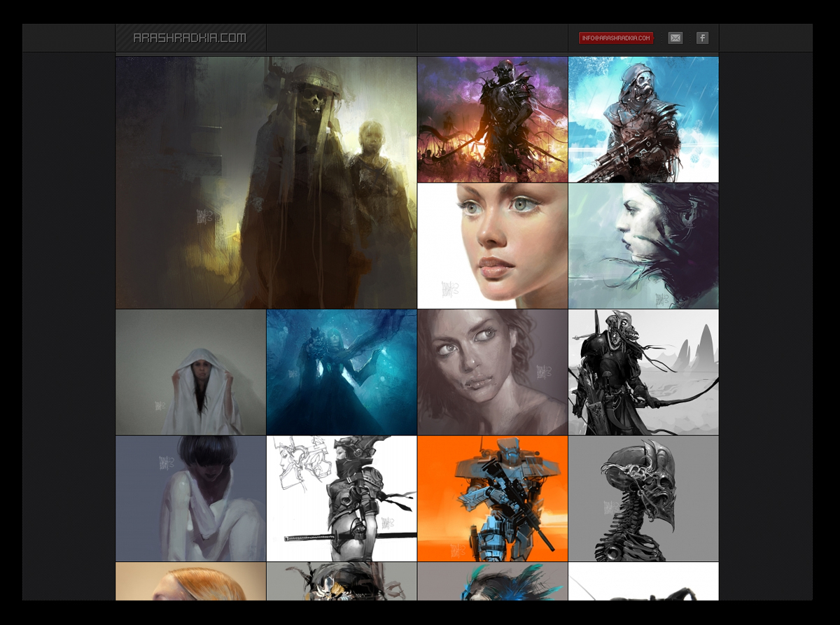Open grayscale sketch portrait of woman
The height and width of the screenshot is (625, 840).
pyautogui.click(x=492, y=372)
